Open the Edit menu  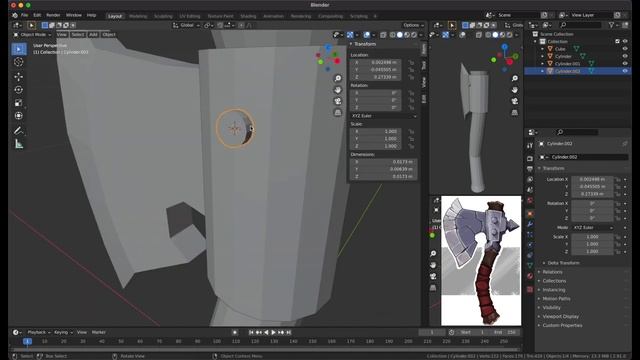(x=37, y=15)
